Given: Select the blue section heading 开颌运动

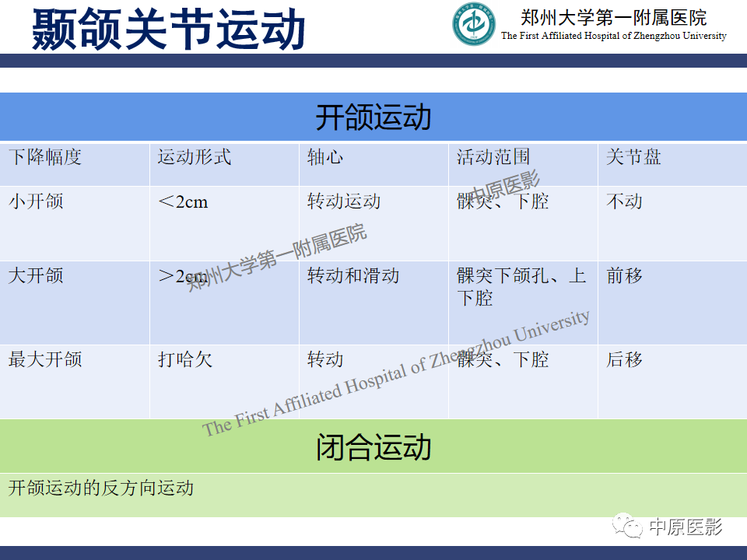Looking at the screenshot, I should pos(373,117).
